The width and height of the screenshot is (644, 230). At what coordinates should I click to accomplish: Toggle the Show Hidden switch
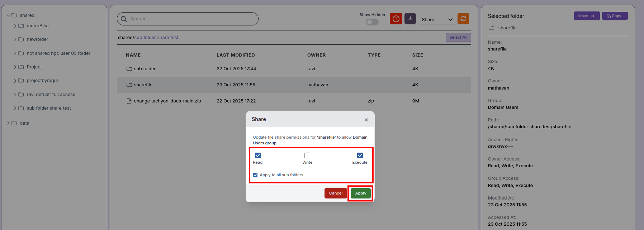(x=372, y=22)
